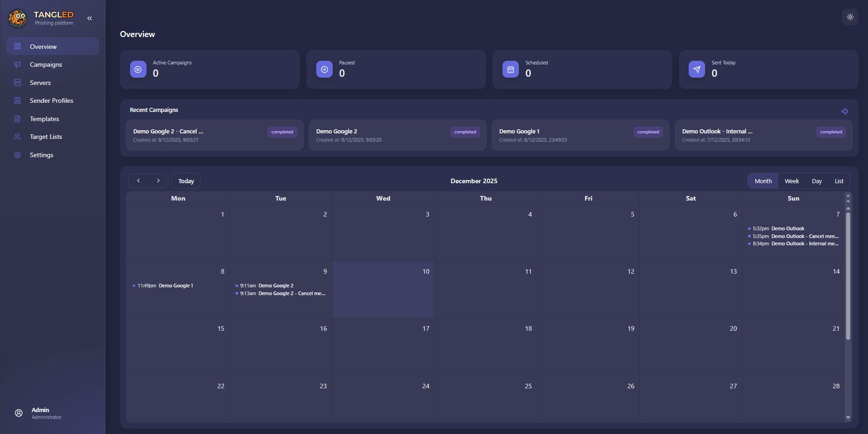This screenshot has width=868, height=434.
Task: Select the Servers sidebar icon
Action: (x=17, y=82)
